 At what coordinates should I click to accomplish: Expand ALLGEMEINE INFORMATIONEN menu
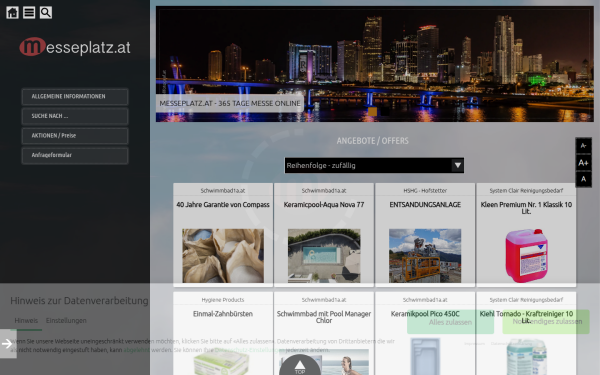[75, 96]
